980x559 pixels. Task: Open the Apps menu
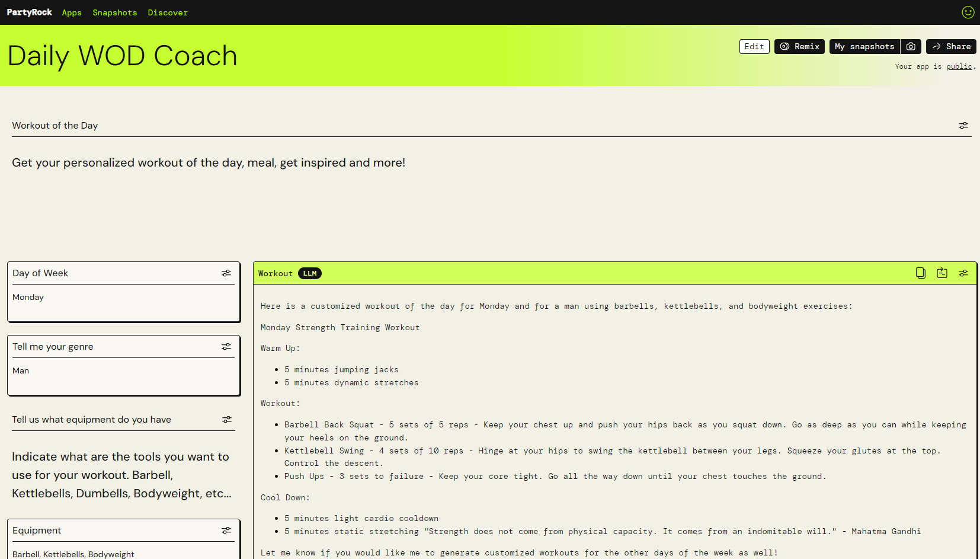point(71,12)
